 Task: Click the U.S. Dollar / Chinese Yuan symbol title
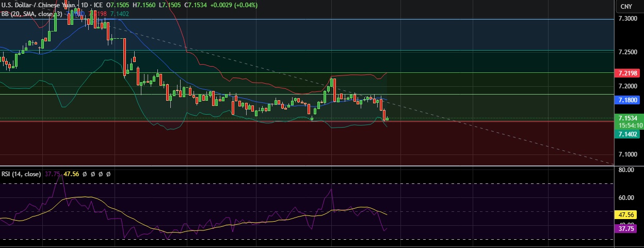[x=39, y=5]
